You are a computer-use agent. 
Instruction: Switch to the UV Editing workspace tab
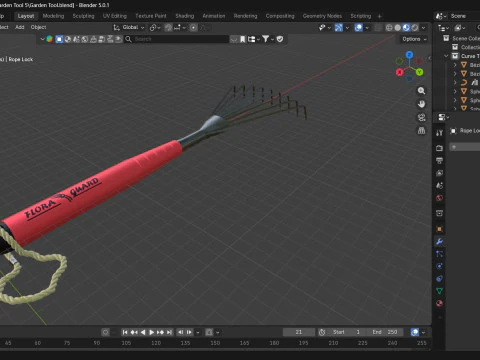115,16
